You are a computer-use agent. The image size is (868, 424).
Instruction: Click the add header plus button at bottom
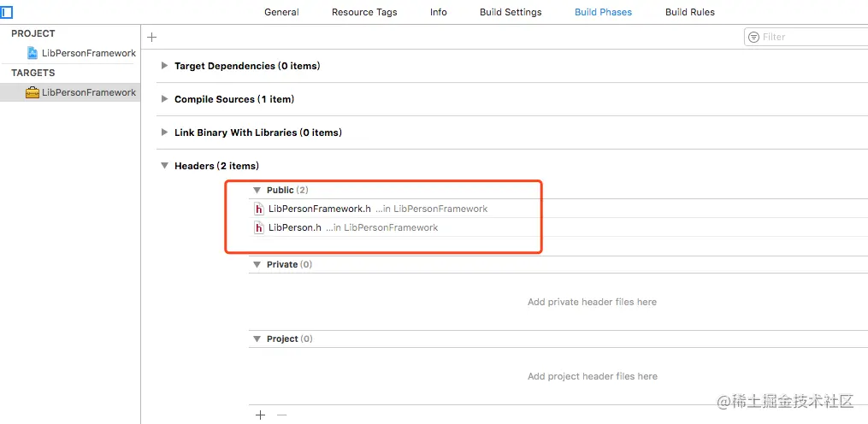[x=261, y=415]
